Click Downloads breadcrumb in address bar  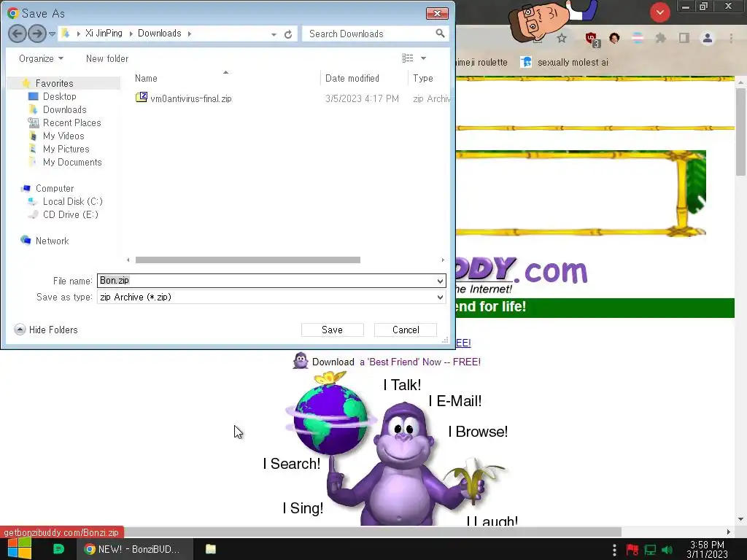[x=160, y=34]
